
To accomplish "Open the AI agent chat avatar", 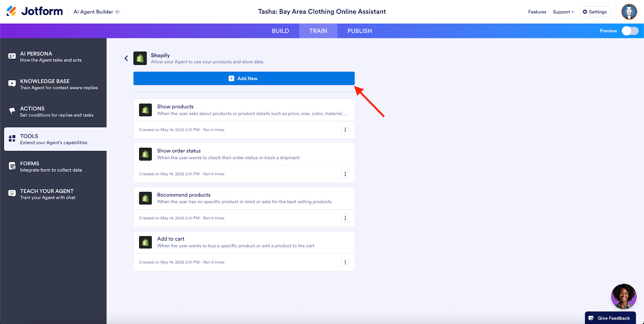I will 623,297.
